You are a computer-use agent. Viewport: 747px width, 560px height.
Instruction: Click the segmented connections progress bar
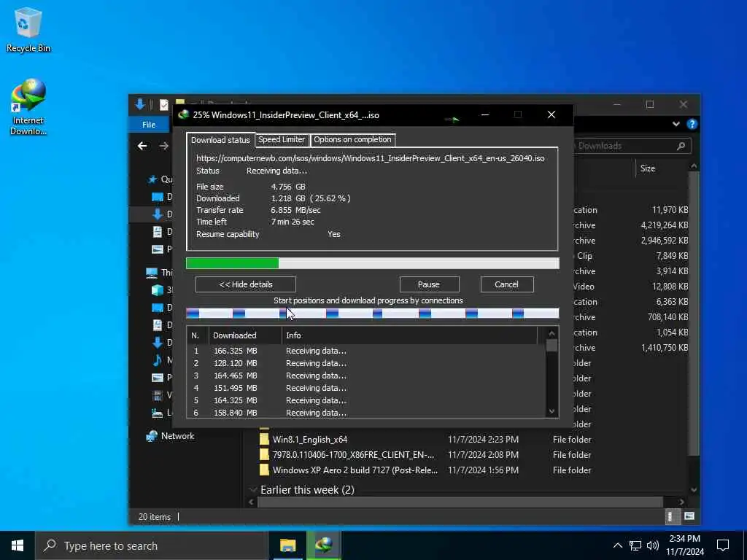(x=372, y=313)
